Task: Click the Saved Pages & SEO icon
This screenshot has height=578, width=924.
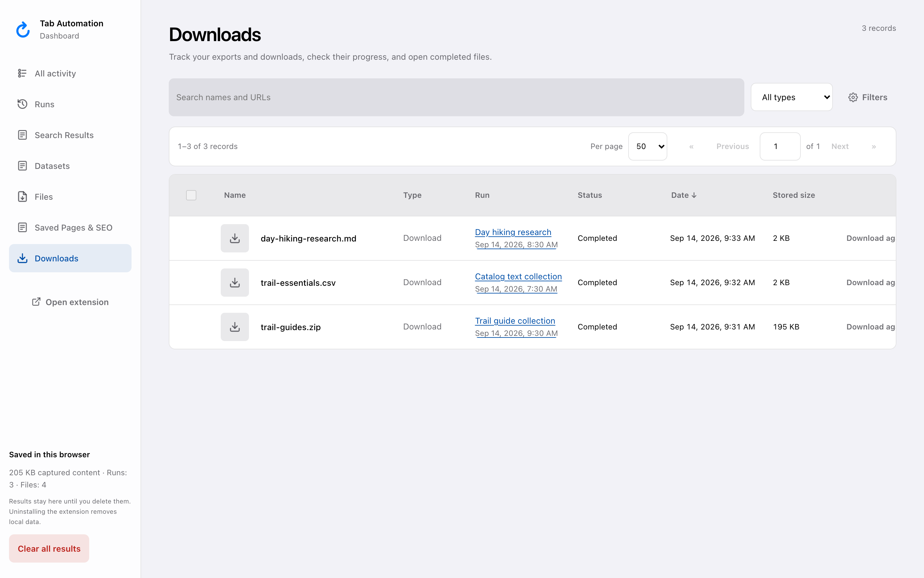Action: coord(22,227)
